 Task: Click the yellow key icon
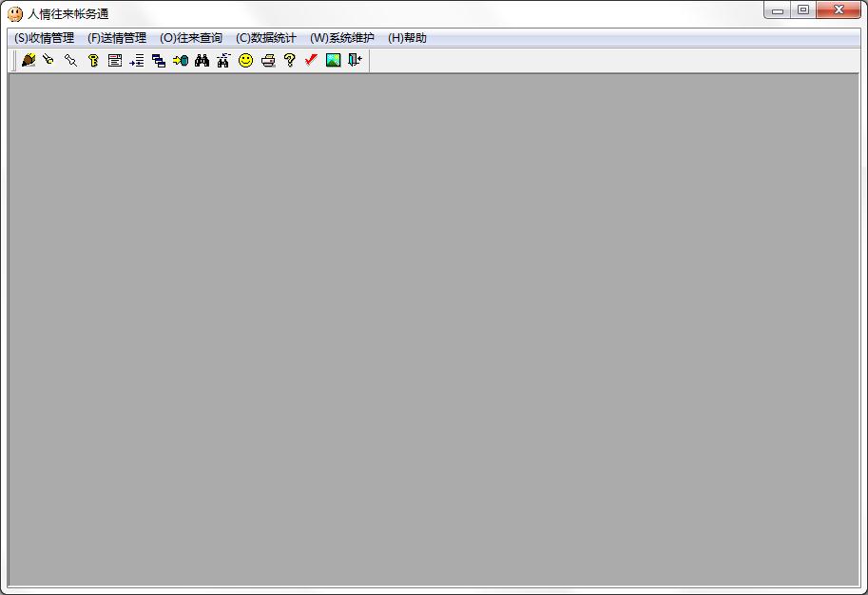(x=93, y=60)
